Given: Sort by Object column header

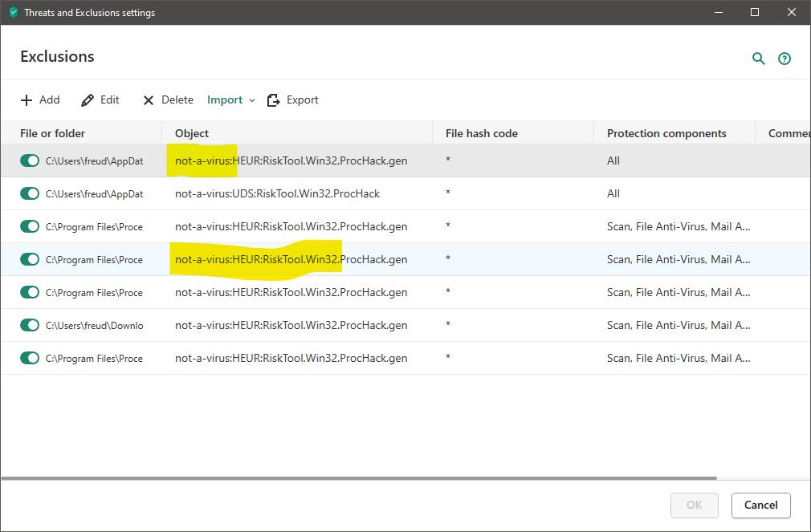Looking at the screenshot, I should (192, 133).
